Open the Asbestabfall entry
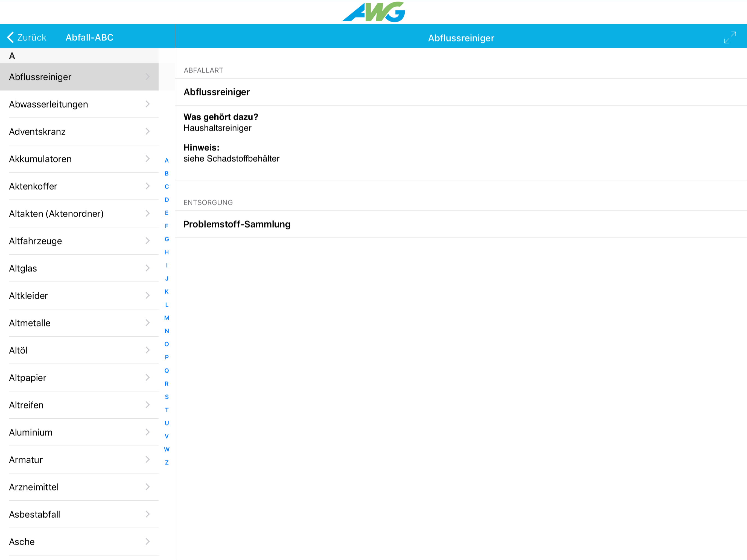Screen dimensions: 747x560 (79, 514)
